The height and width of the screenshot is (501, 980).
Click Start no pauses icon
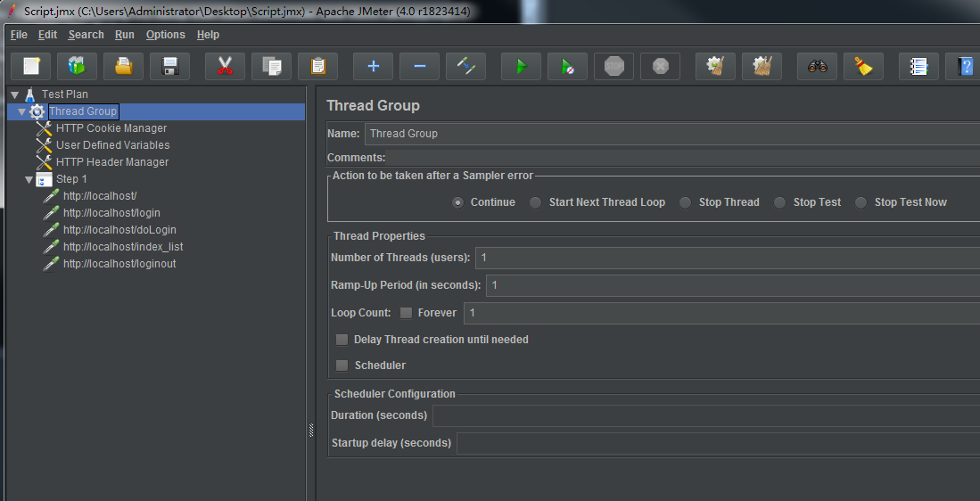[x=567, y=66]
